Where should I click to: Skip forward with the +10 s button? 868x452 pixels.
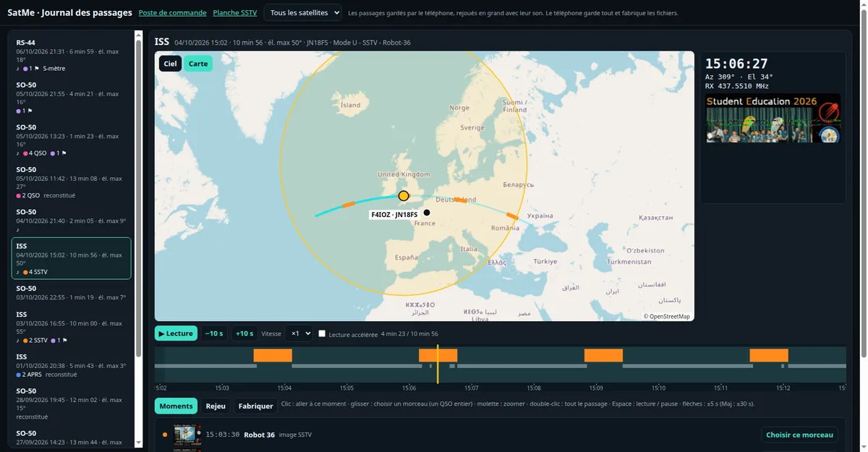pyautogui.click(x=244, y=333)
